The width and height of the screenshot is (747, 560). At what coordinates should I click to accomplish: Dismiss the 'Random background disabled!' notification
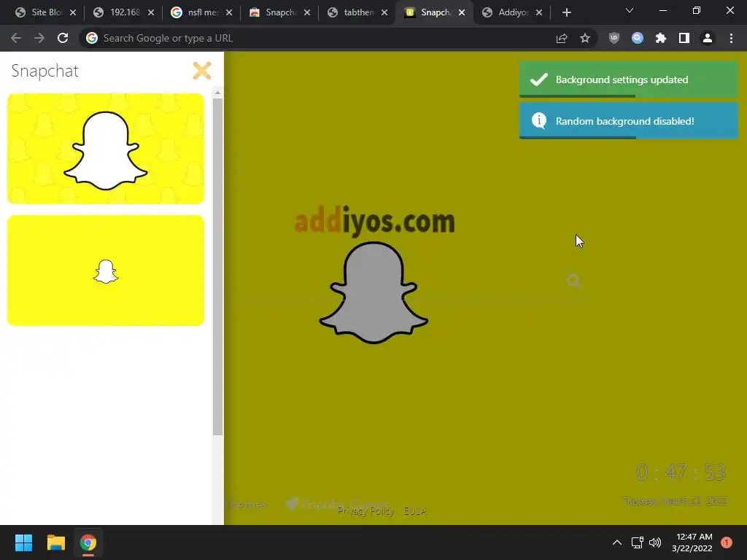628,121
